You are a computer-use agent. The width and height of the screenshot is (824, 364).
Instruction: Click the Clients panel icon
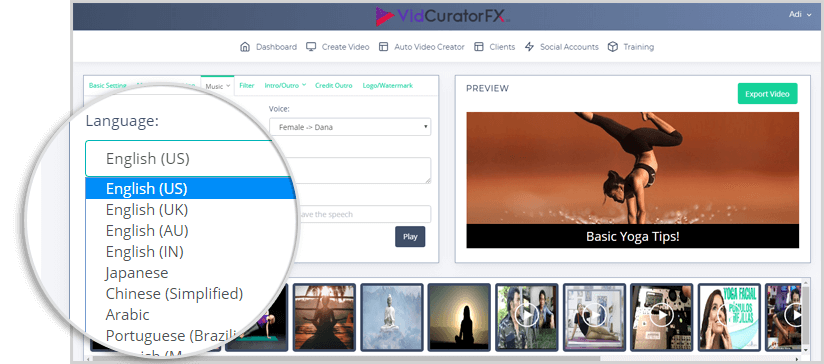pos(478,47)
